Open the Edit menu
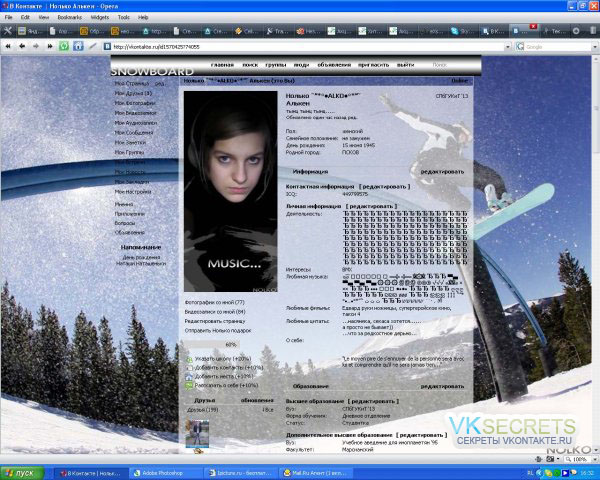The width and height of the screenshot is (600, 480). coord(25,17)
